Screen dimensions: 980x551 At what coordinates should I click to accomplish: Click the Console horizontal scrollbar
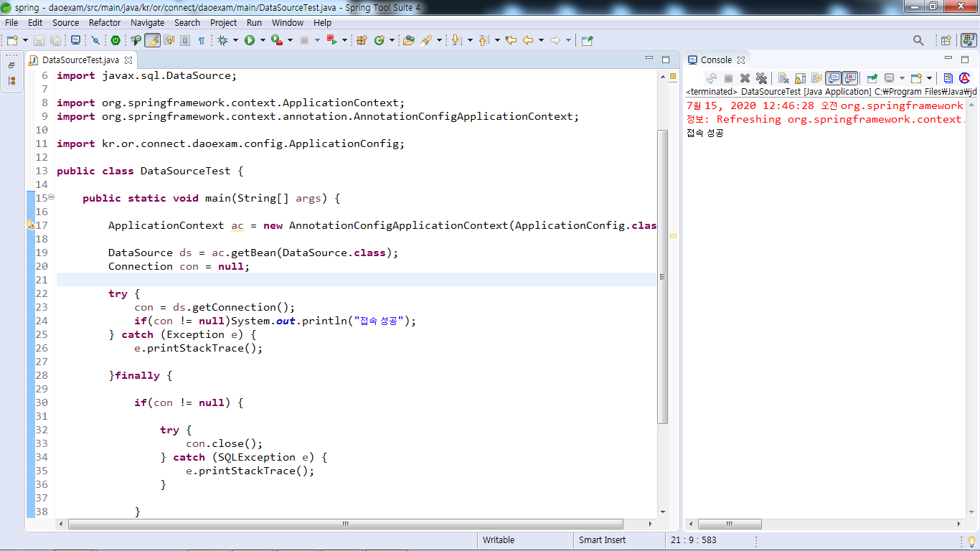pos(730,524)
